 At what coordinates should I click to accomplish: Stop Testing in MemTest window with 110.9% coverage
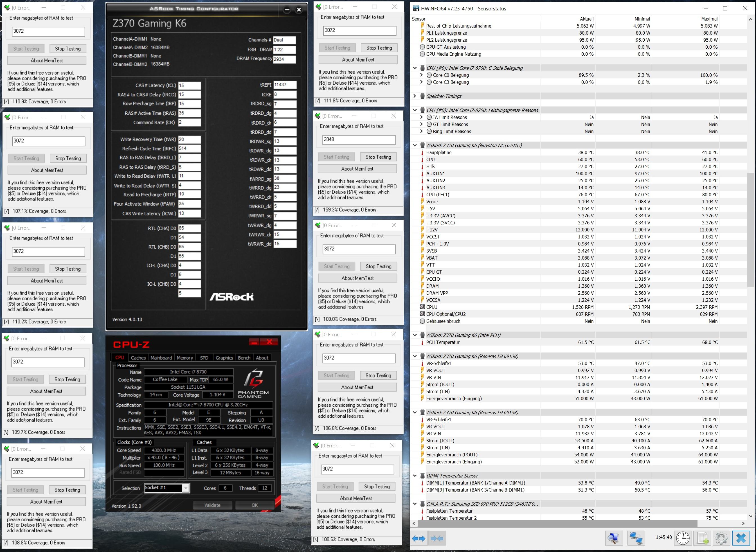68,48
